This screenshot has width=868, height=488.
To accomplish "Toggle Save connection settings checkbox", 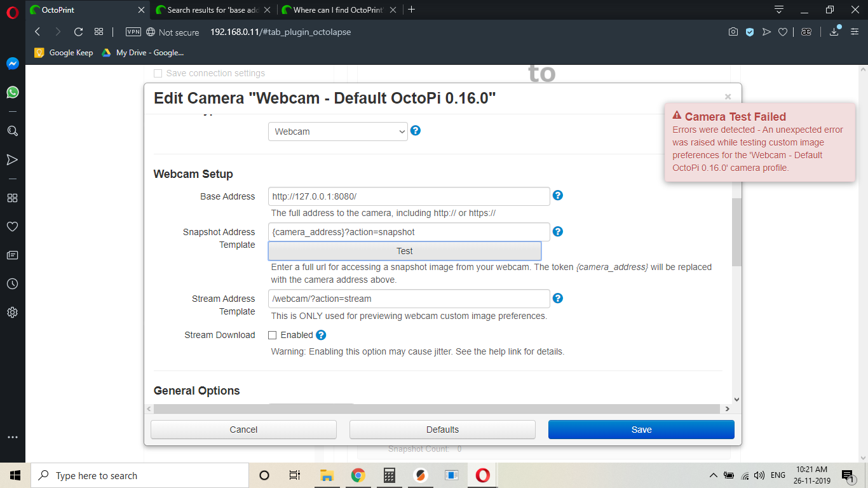I will (x=158, y=74).
